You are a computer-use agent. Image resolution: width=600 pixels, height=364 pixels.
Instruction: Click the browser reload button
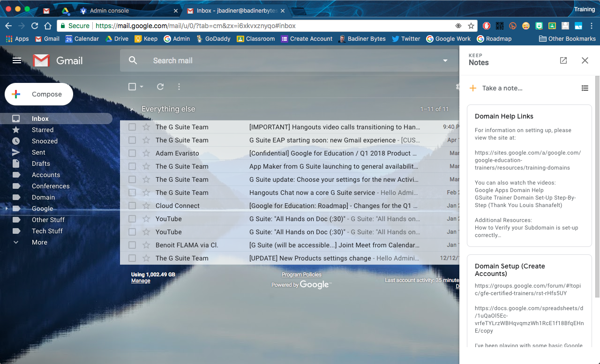[x=35, y=26]
